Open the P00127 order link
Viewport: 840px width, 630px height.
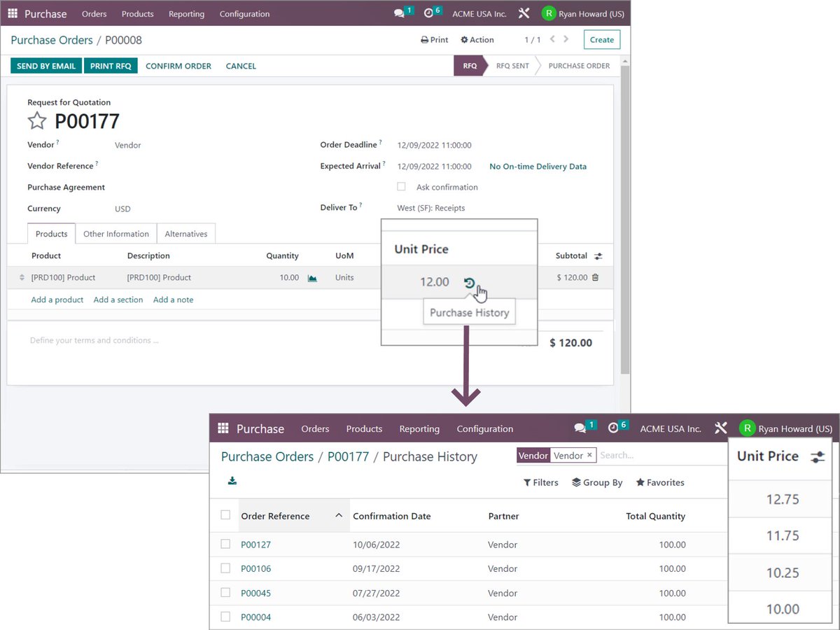[256, 544]
